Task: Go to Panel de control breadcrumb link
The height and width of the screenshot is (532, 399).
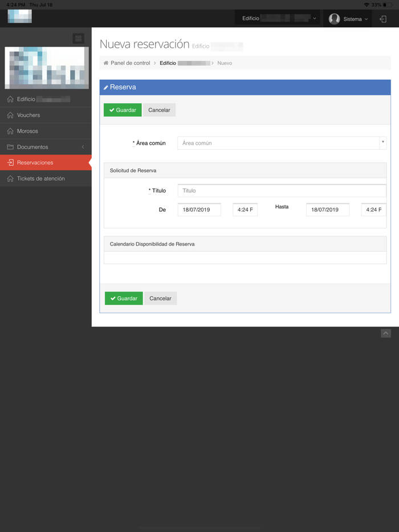Action: tap(131, 63)
